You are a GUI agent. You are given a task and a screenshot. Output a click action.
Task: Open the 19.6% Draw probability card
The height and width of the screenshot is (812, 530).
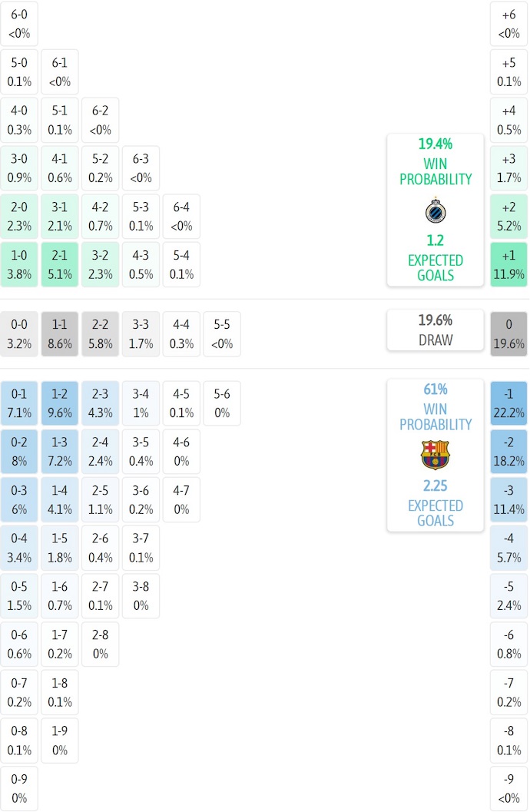point(436,330)
